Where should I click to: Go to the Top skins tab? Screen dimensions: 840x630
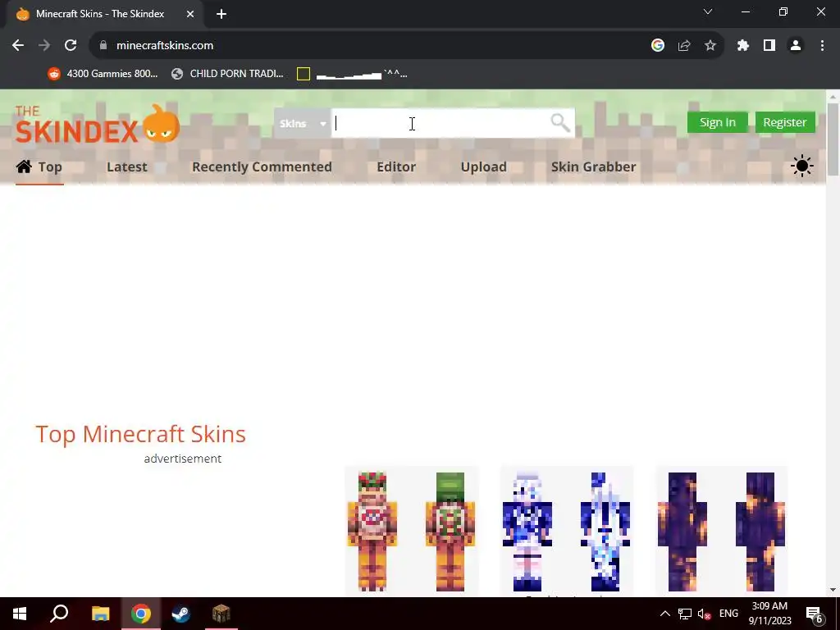click(x=39, y=167)
